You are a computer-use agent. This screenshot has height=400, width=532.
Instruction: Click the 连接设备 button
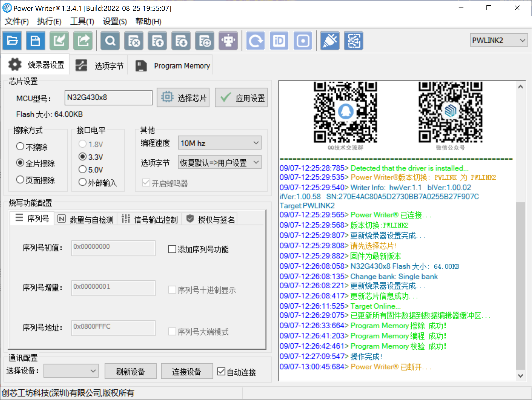(x=187, y=371)
